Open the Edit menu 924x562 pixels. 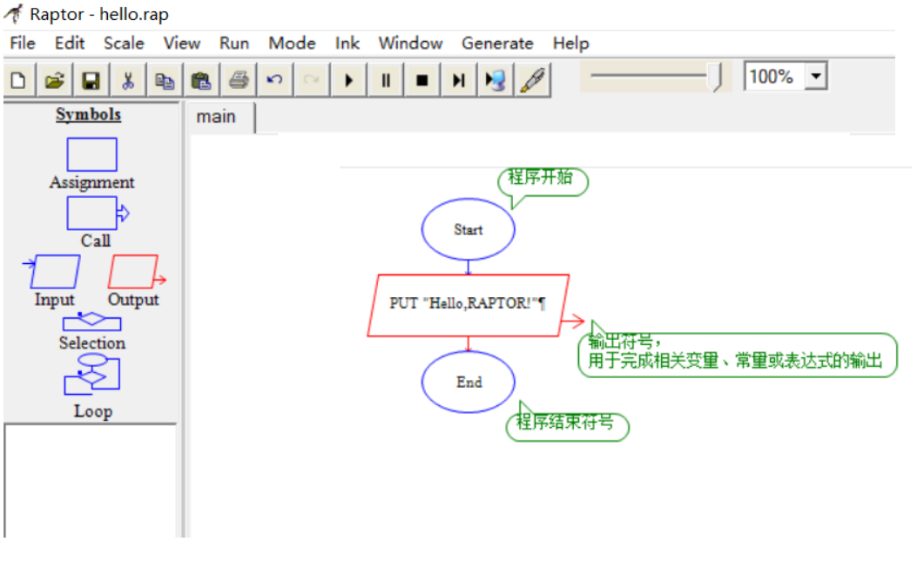(70, 43)
